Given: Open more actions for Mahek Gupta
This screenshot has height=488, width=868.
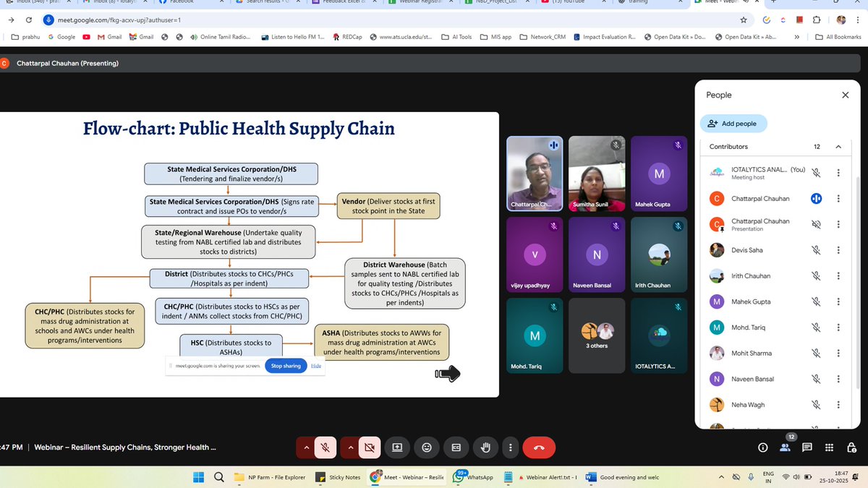Looking at the screenshot, I should (x=838, y=301).
